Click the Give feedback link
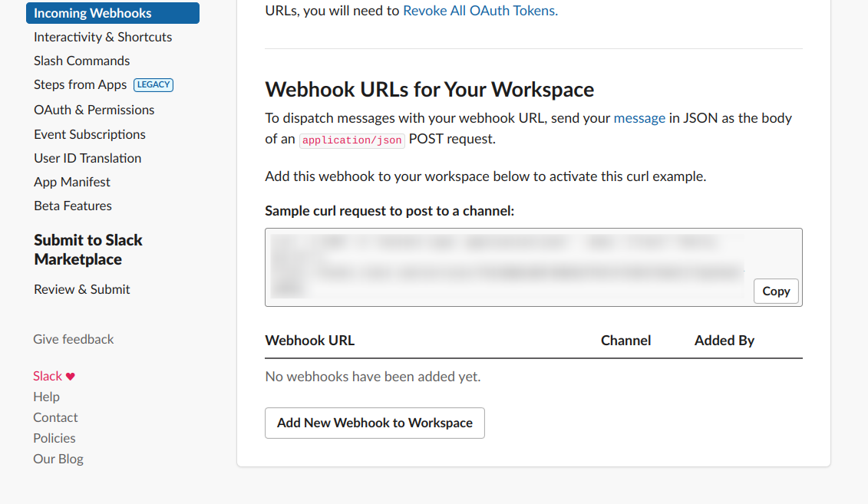The height and width of the screenshot is (504, 868). [x=74, y=339]
